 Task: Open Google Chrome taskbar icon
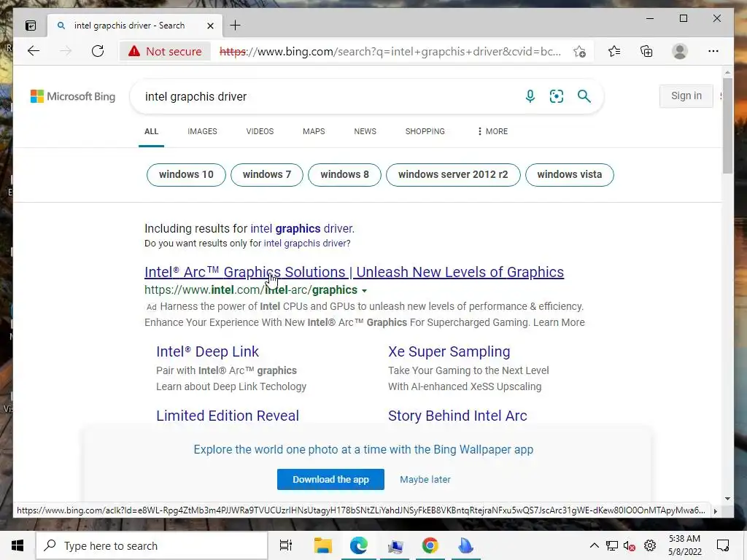pyautogui.click(x=430, y=545)
